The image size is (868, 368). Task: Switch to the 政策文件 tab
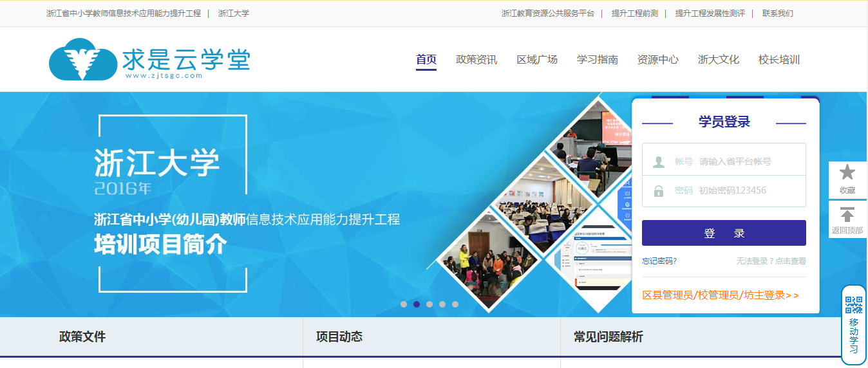coord(82,336)
